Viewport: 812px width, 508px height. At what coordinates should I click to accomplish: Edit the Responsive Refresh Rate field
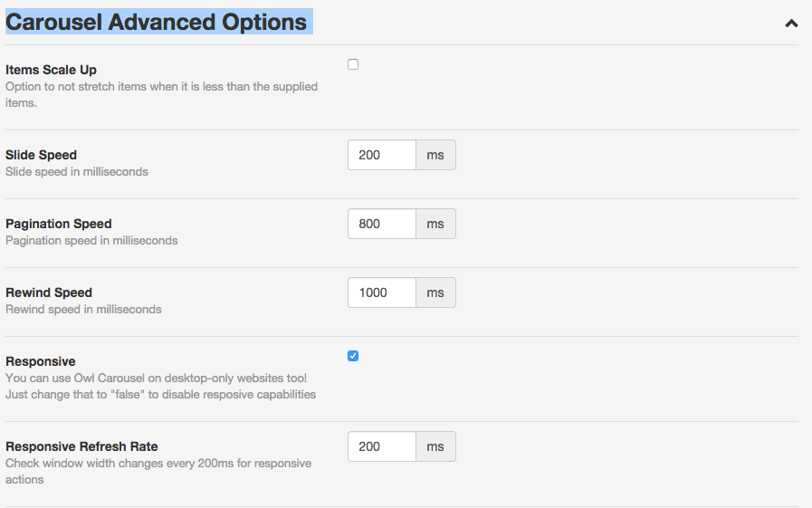point(382,446)
